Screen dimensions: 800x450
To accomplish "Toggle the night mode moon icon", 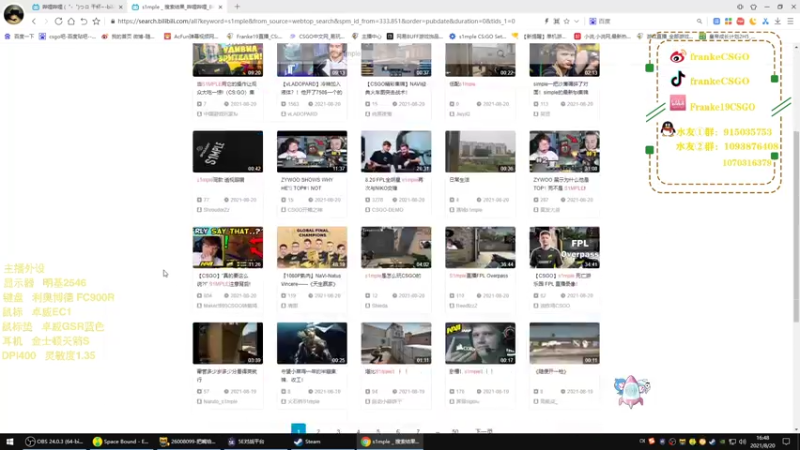I will pos(753,21).
